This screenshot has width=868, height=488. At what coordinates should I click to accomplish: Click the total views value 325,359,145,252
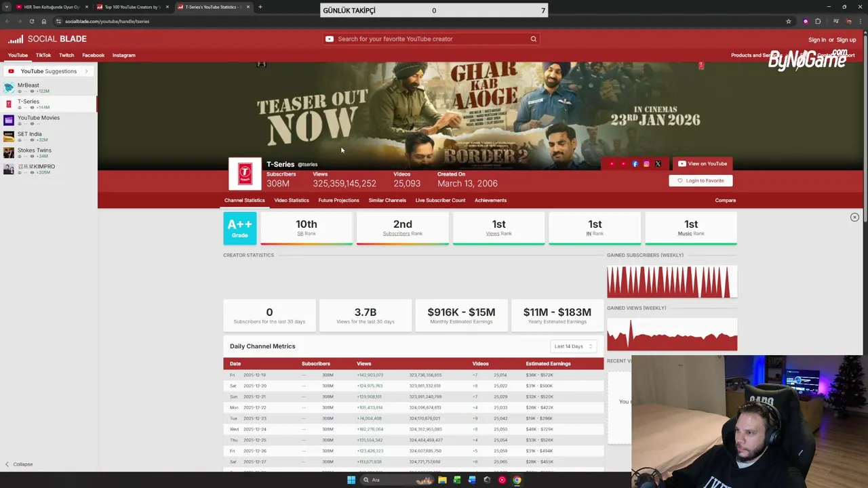344,184
